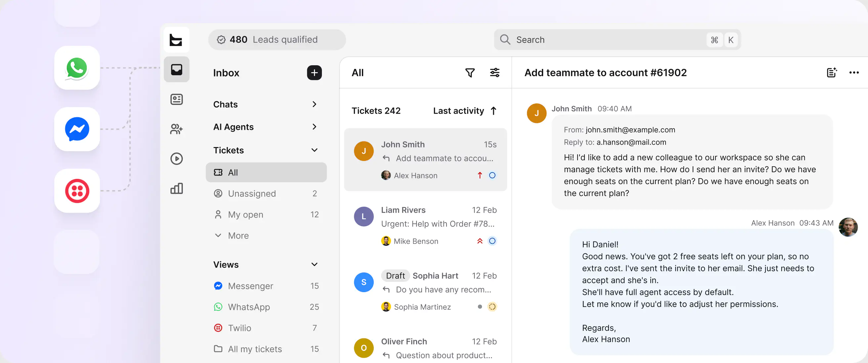Screen dimensions: 868x363
Task: Click the open status circle on John Smith ticket
Action: tap(492, 175)
